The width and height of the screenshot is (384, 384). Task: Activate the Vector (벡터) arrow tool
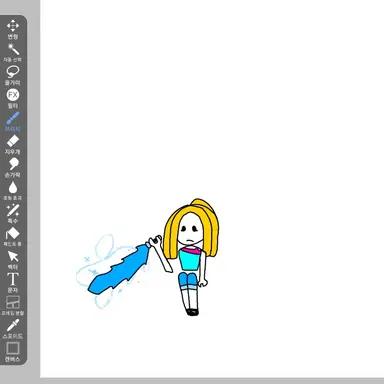(13, 260)
